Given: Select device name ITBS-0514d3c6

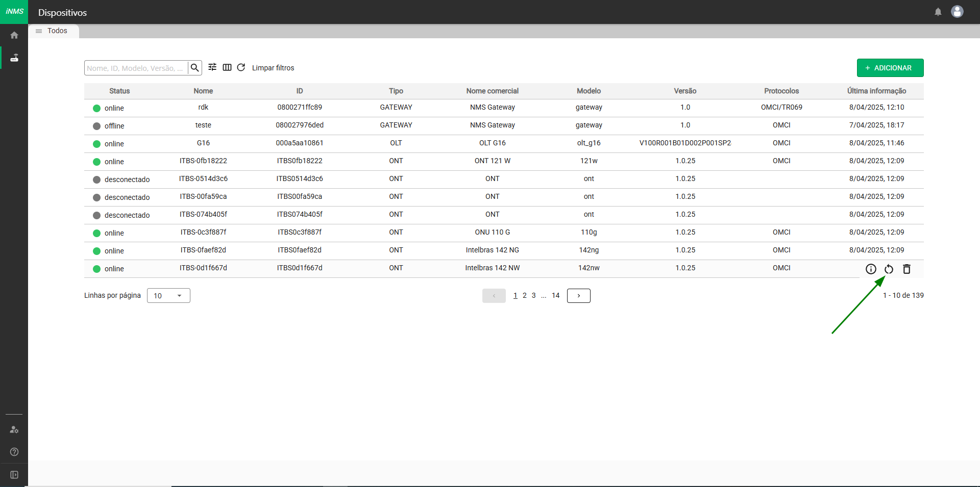Looking at the screenshot, I should coord(203,178).
